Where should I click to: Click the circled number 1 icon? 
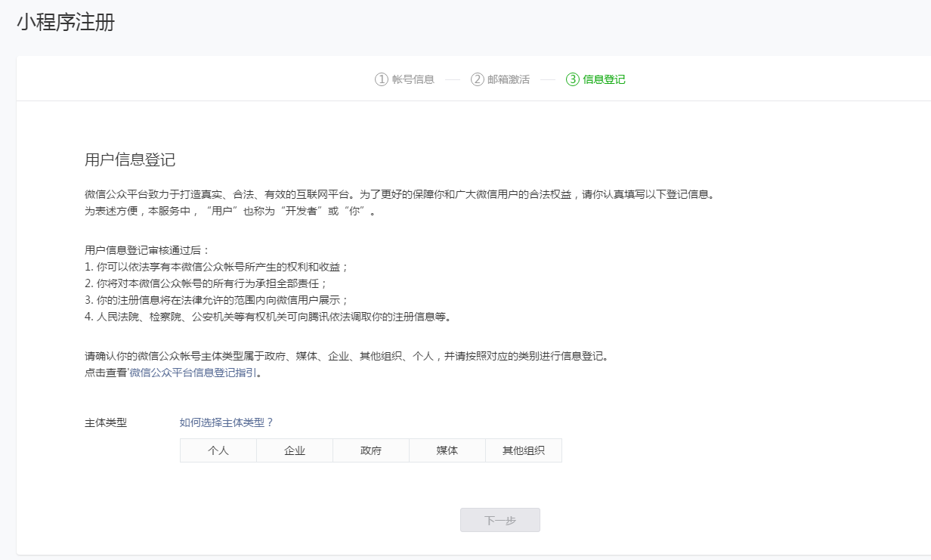pyautogui.click(x=383, y=78)
